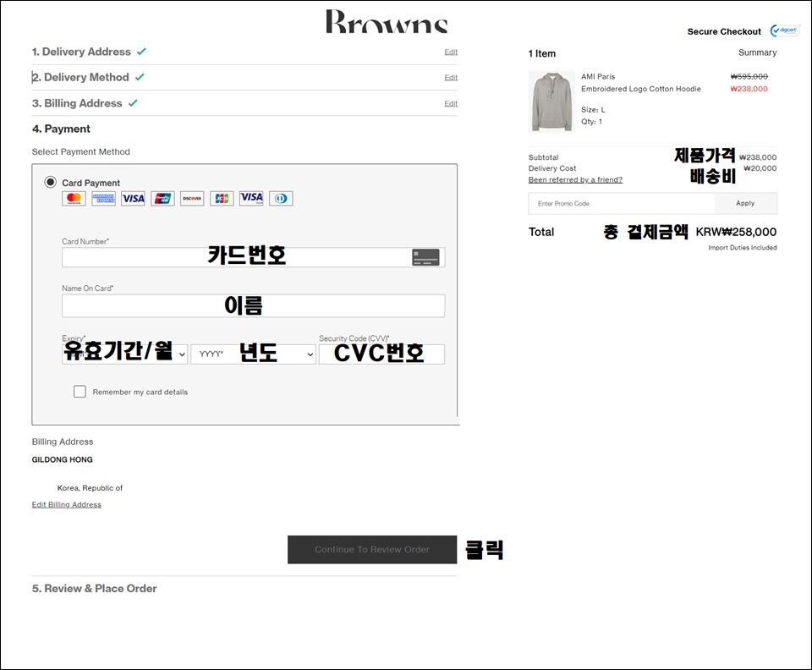The width and height of the screenshot is (812, 670).
Task: Click the VISA Debit card icon
Action: click(x=251, y=198)
